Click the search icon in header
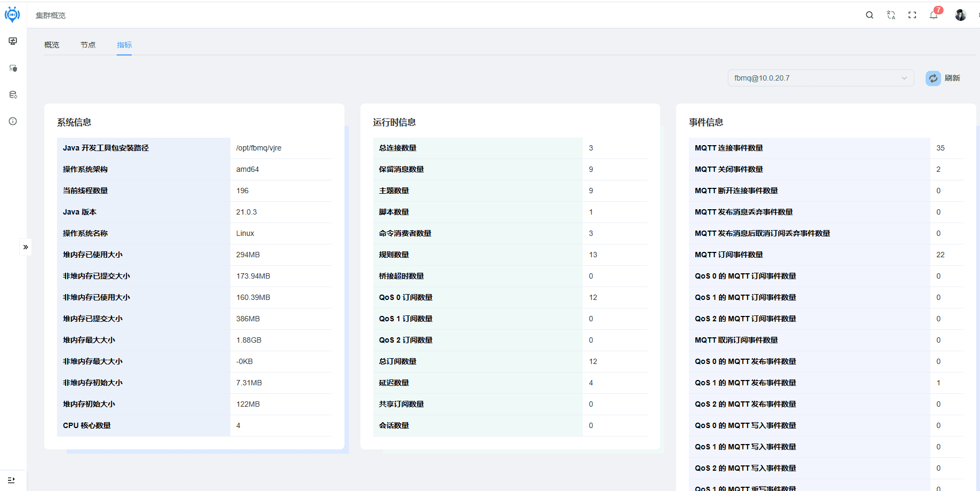The height and width of the screenshot is (491, 980). (870, 15)
